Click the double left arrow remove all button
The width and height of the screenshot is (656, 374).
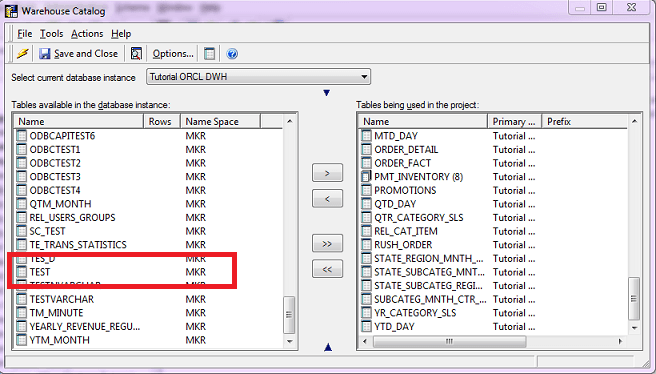(x=327, y=269)
